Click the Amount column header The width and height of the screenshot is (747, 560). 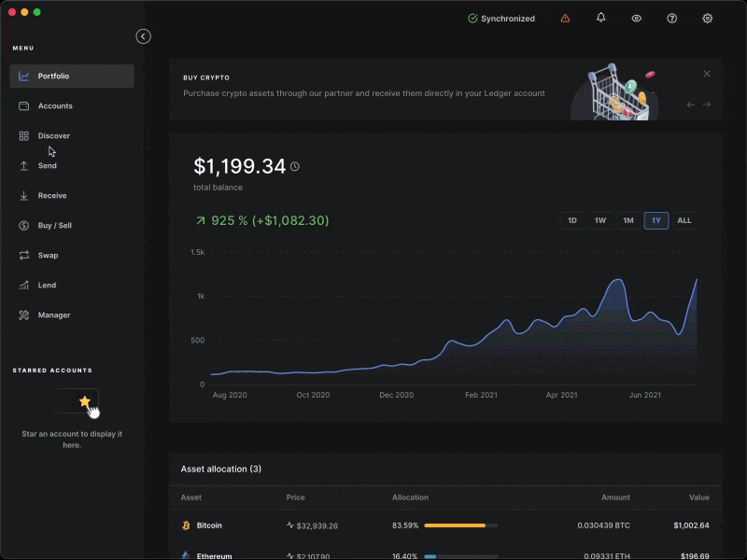point(615,497)
